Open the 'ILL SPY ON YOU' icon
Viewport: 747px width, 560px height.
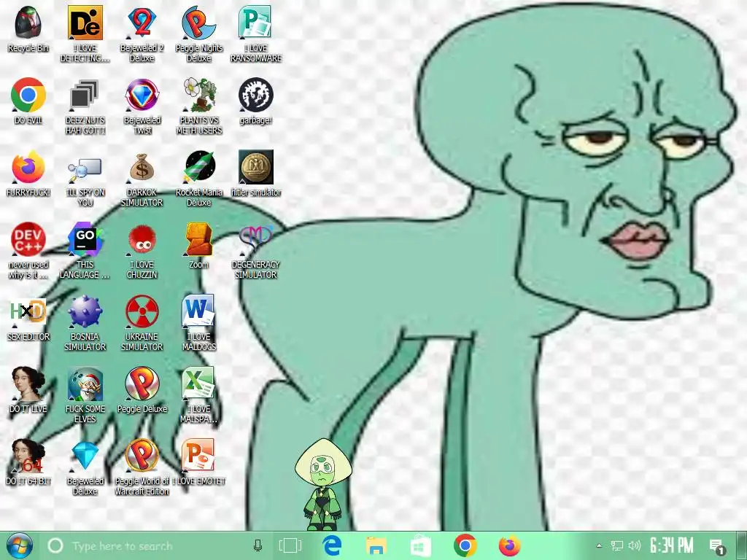[x=85, y=169]
